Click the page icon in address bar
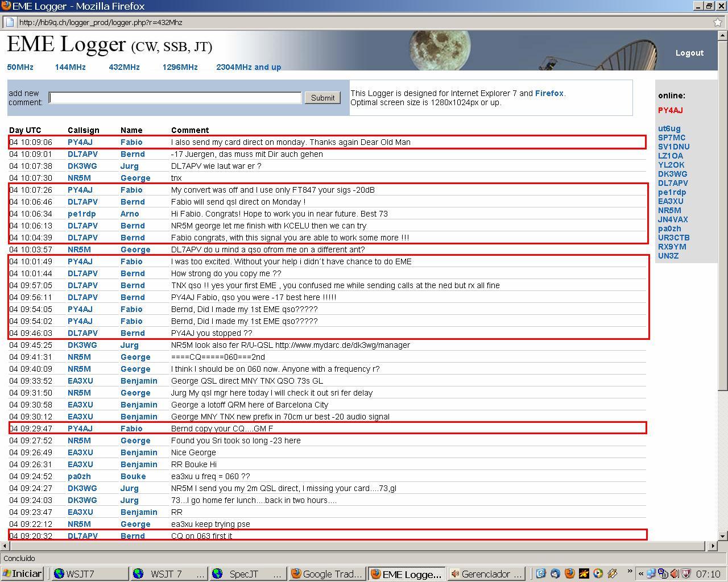The height and width of the screenshot is (582, 728). pyautogui.click(x=9, y=22)
